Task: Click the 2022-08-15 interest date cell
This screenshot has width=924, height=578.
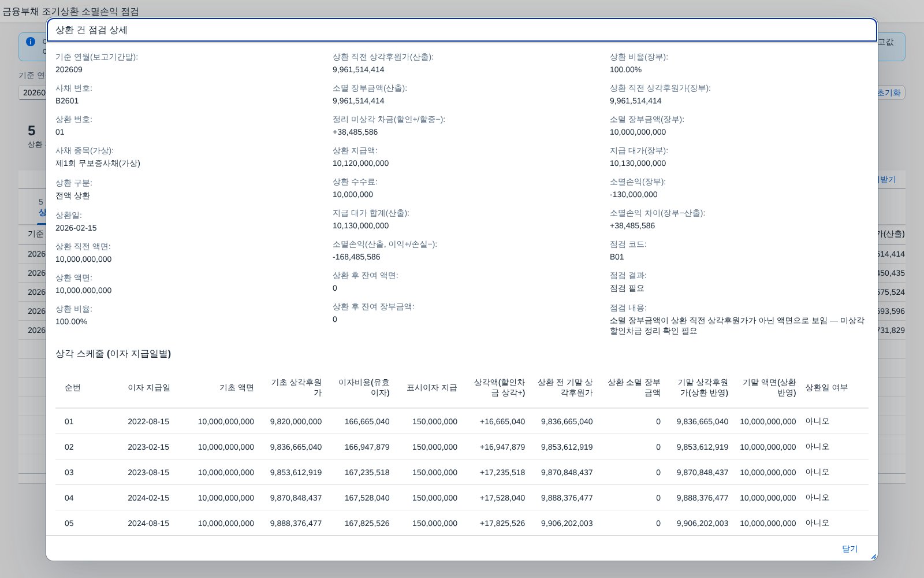Action: (x=148, y=421)
